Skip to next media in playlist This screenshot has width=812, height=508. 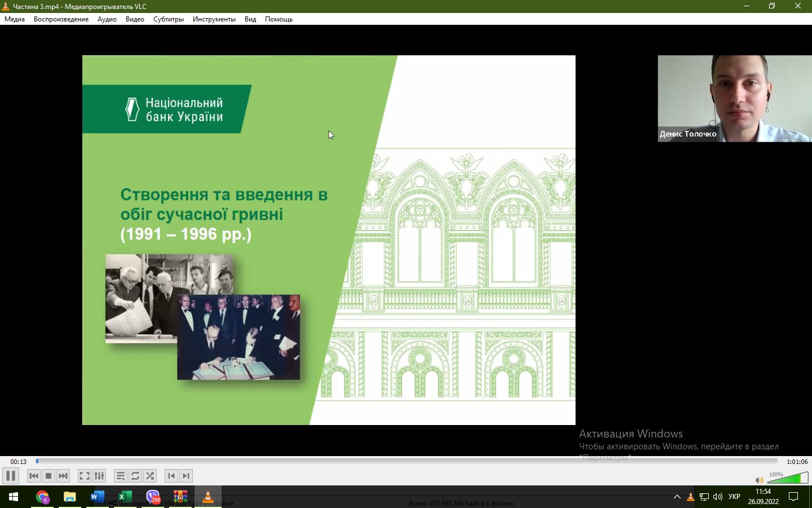tap(63, 476)
